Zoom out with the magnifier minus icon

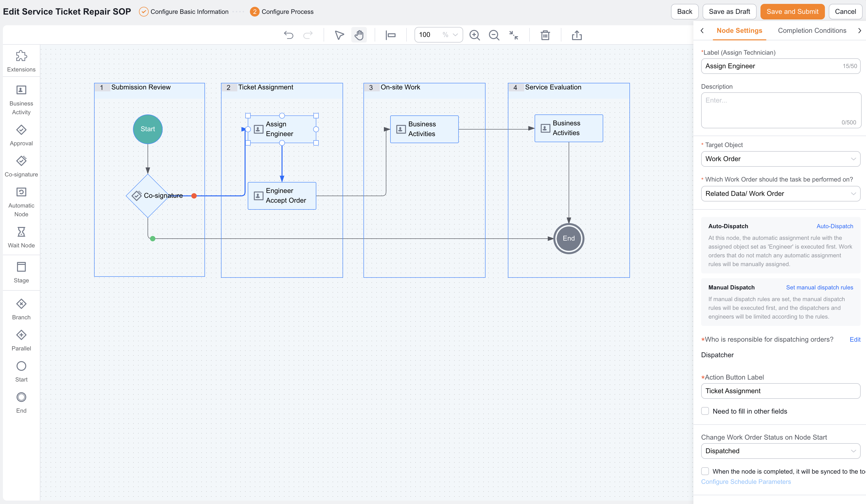[494, 35]
